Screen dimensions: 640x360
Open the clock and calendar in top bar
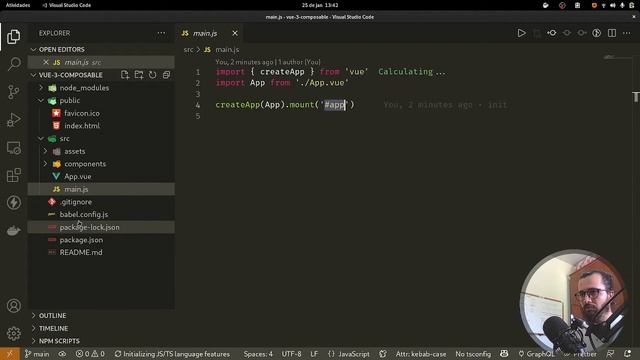pos(320,5)
